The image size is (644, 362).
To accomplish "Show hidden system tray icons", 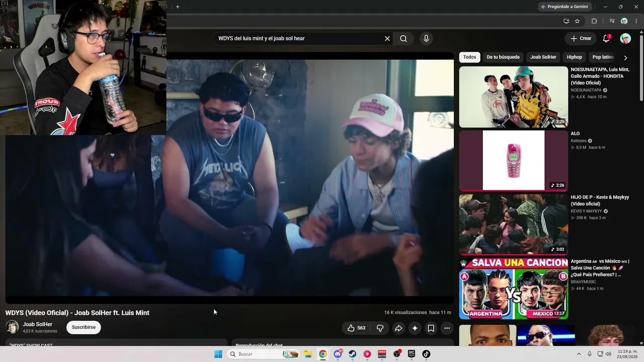I will tap(579, 354).
